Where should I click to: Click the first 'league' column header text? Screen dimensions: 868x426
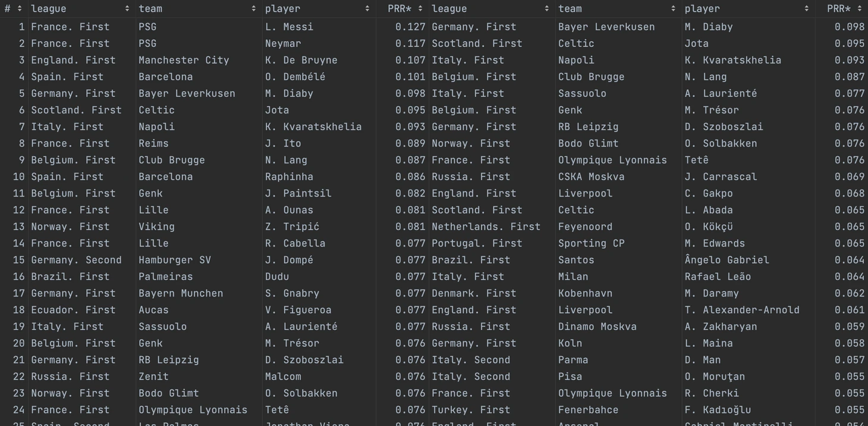[48, 9]
